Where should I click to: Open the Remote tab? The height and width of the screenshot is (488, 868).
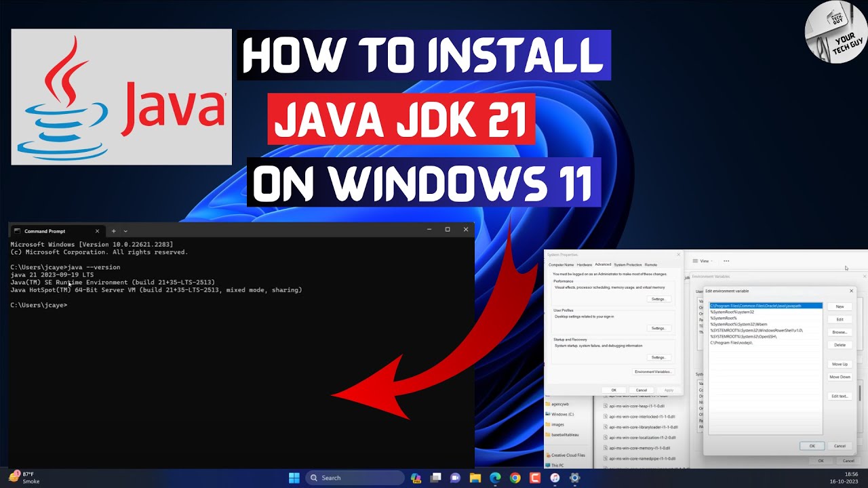click(651, 264)
